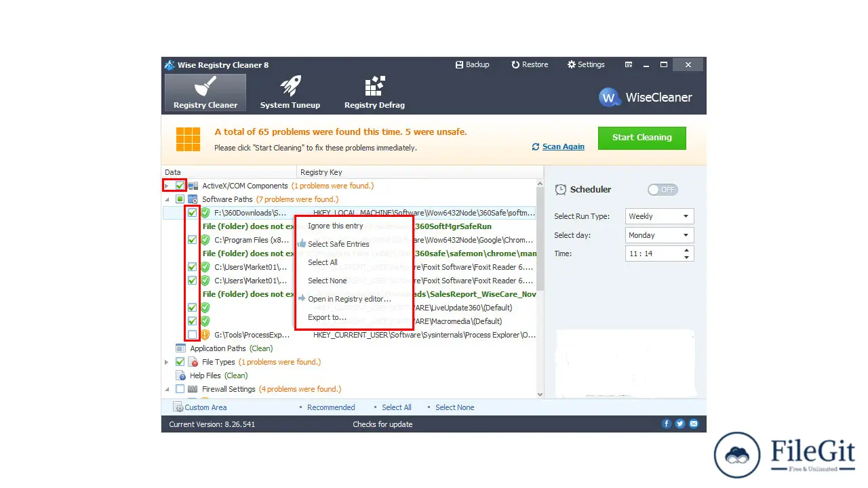Image resolution: width=868 pixels, height=488 pixels.
Task: Click the WiseCleaner W logo
Action: pyautogui.click(x=610, y=98)
